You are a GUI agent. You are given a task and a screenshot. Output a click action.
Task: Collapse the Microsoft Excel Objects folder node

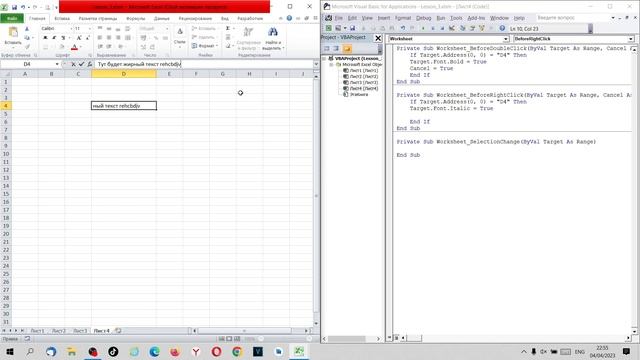pos(331,64)
